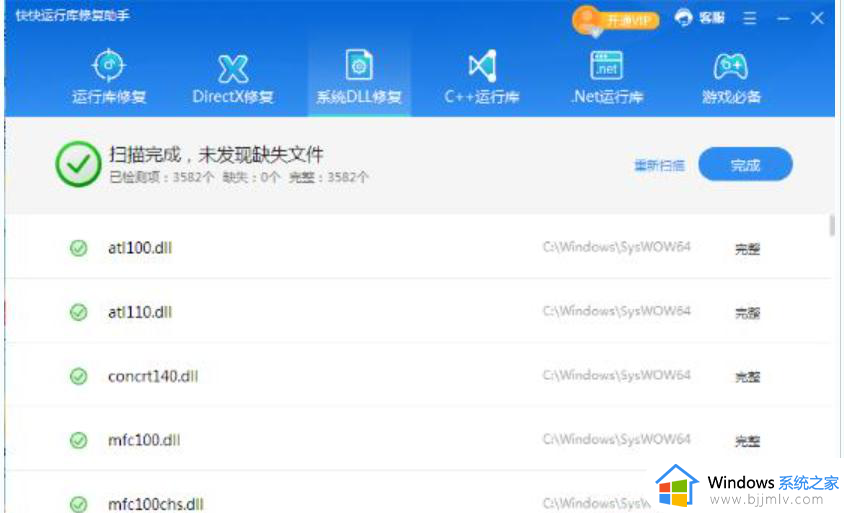Click the 完整 status of atl110.dll
Image resolution: width=844 pixels, height=513 pixels.
(748, 313)
